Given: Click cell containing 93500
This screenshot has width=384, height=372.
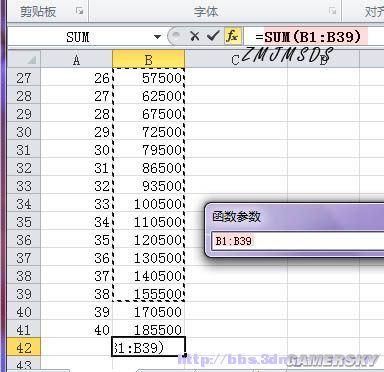Looking at the screenshot, I should point(149,186).
